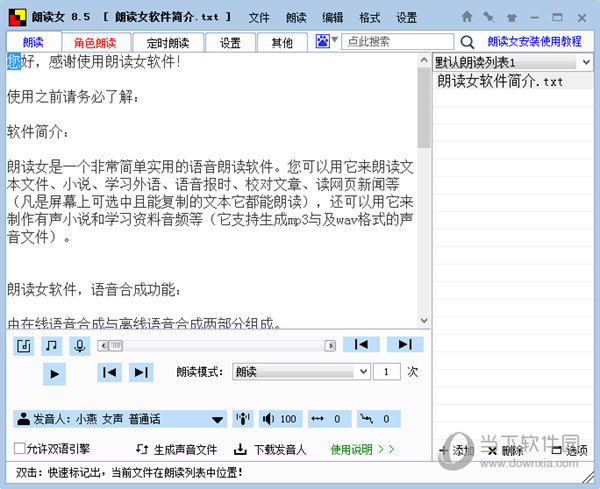Select 朗读女软件简介.txt in the reading list
This screenshot has width=600, height=489.
coord(500,81)
